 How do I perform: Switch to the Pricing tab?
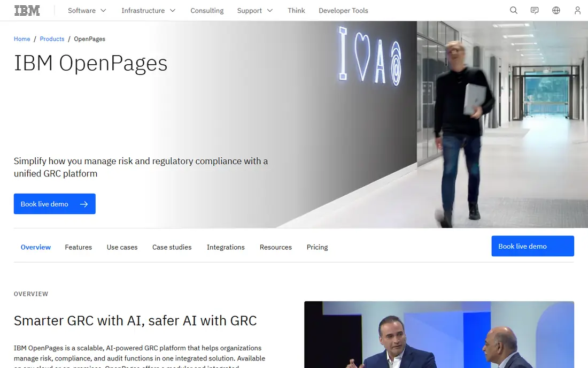coord(317,247)
